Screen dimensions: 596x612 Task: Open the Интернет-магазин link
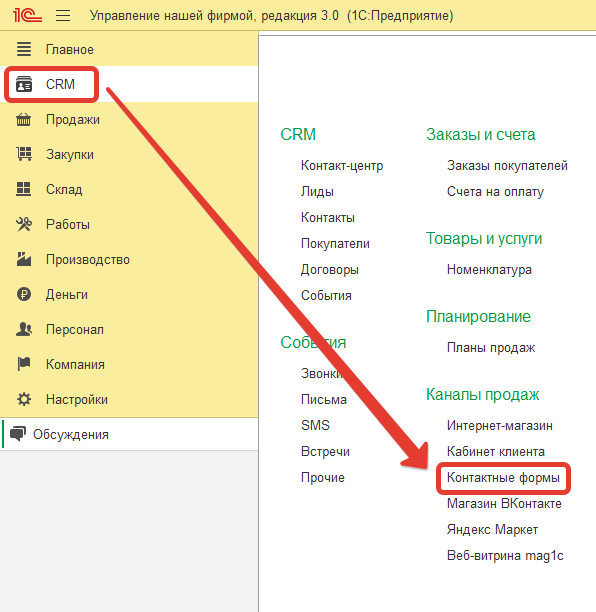500,425
